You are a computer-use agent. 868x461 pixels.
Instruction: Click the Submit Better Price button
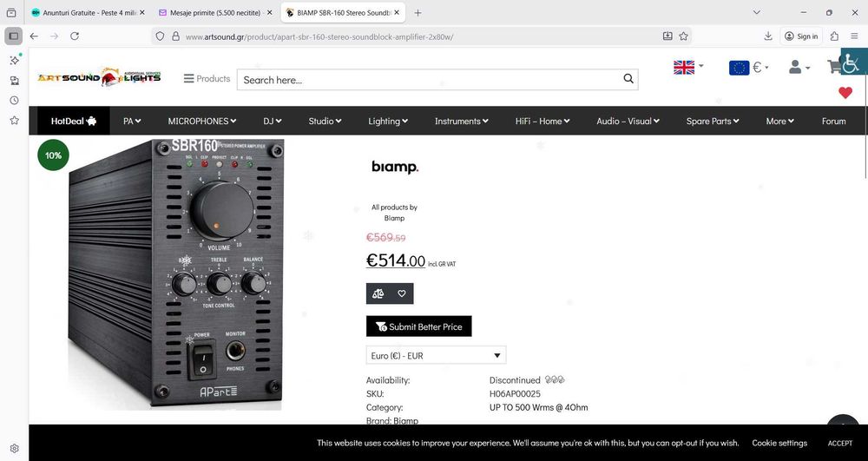coord(419,326)
